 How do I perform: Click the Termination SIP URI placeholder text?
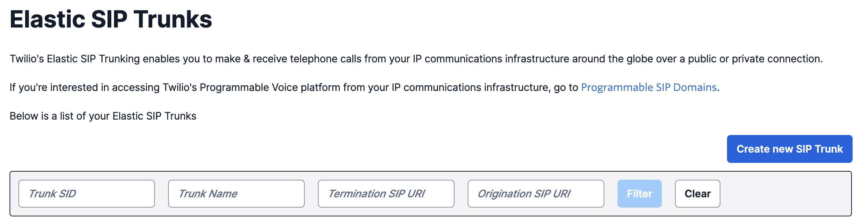pyautogui.click(x=376, y=194)
